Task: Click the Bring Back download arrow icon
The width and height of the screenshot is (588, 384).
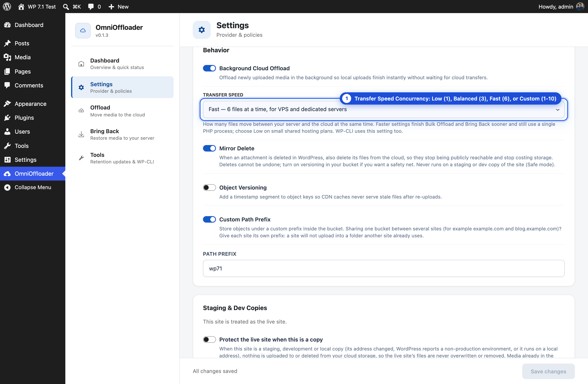Action: click(x=81, y=134)
